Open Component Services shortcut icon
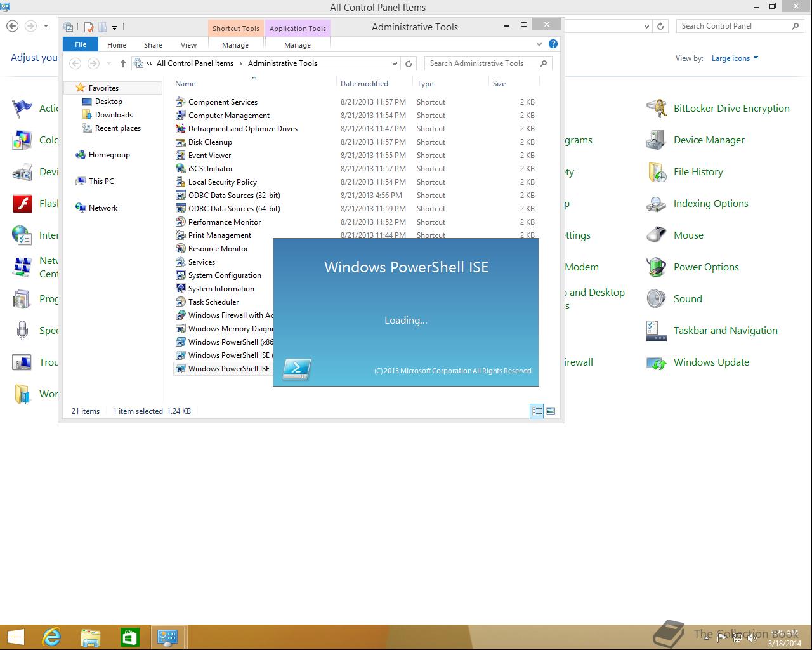Screen dimensions: 812x650 [x=181, y=102]
